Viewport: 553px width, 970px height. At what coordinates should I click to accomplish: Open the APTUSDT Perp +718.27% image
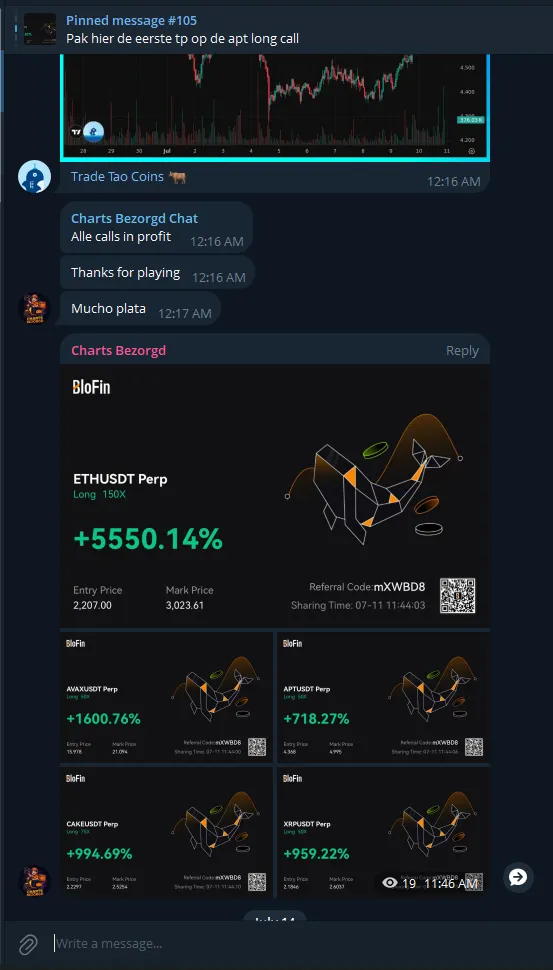pyautogui.click(x=383, y=697)
